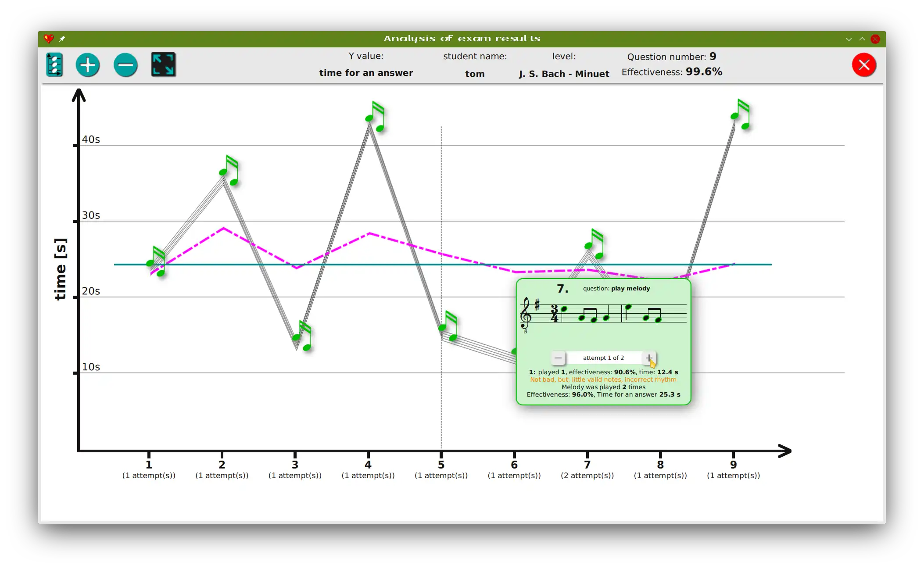Select the question 9 note marker

click(x=741, y=115)
